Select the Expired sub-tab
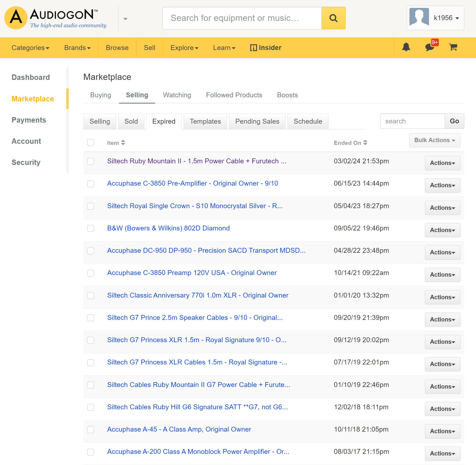This screenshot has height=465, width=476. click(x=164, y=121)
